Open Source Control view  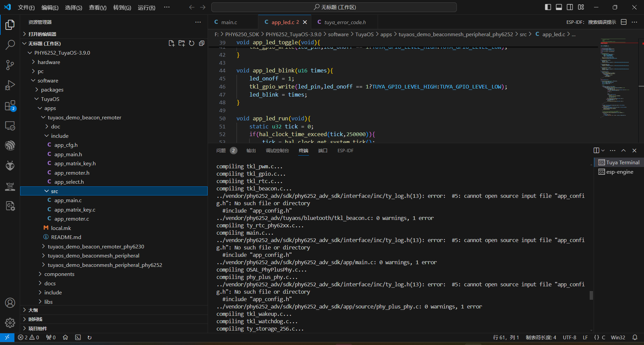10,65
